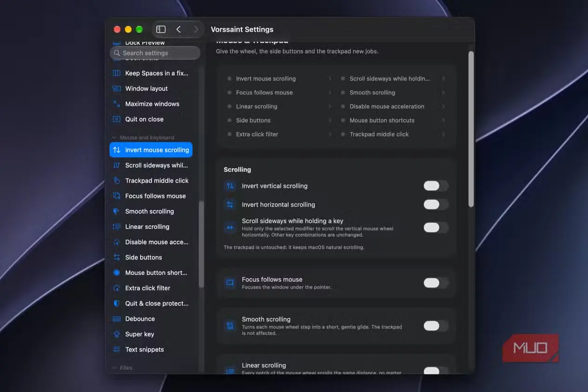Toggle the Linear scrolling switch in the main panel
Image resolution: width=588 pixels, height=392 pixels.
coord(436,371)
